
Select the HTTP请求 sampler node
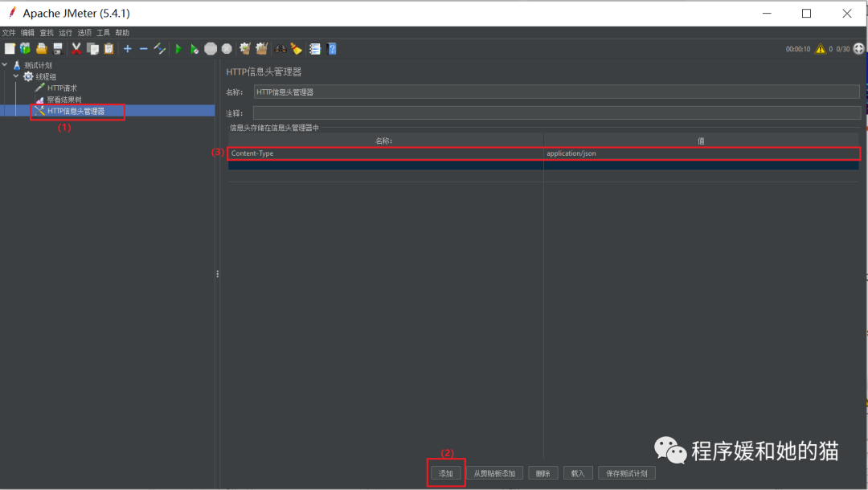pos(56,88)
